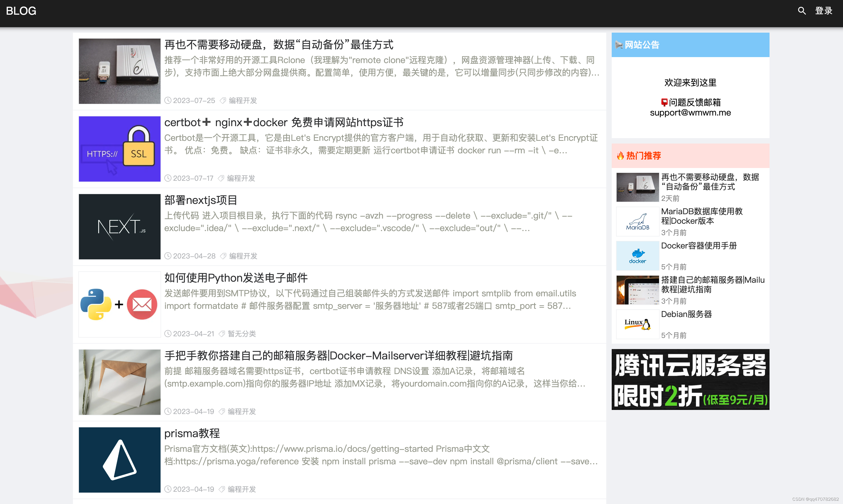This screenshot has height=504, width=843.
Task: Click 编程开发 tag on 2023-04-28 post
Action: pyautogui.click(x=243, y=256)
